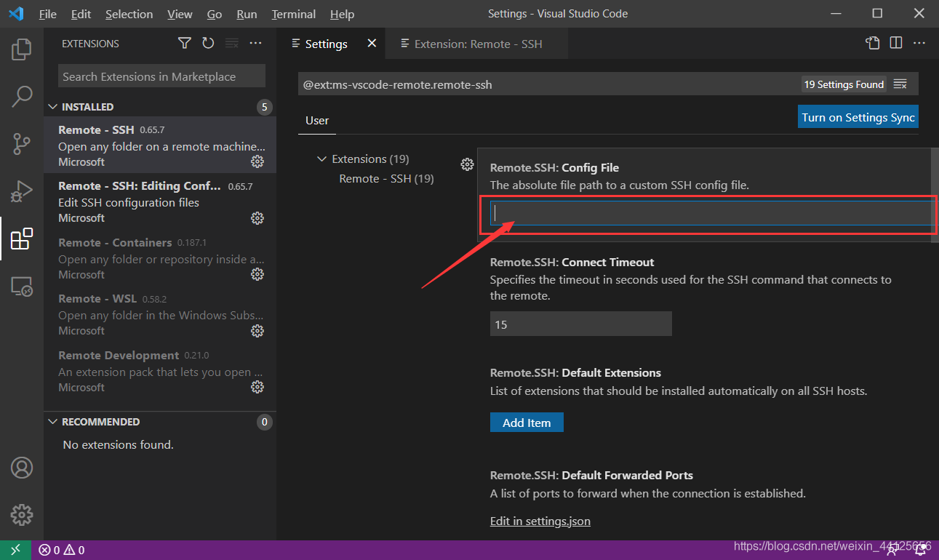939x560 pixels.
Task: Open Run and Debug view
Action: [x=22, y=191]
